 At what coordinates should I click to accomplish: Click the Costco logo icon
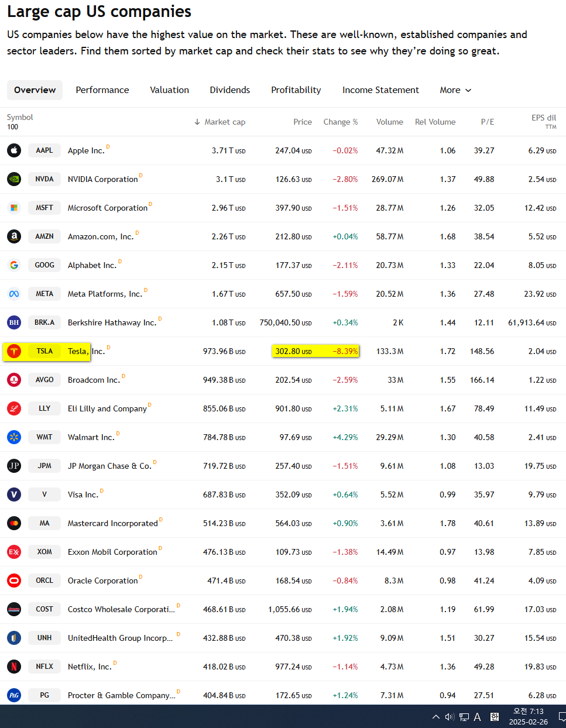point(14,609)
